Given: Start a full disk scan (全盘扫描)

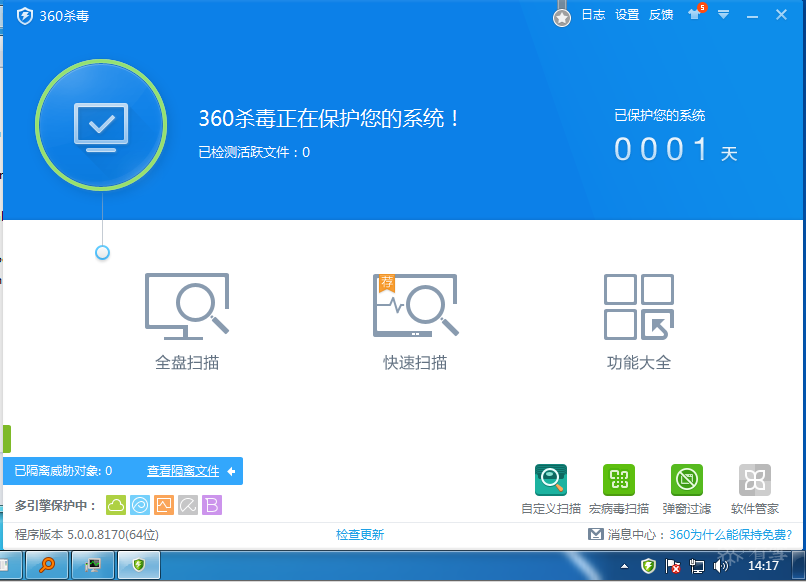Looking at the screenshot, I should tap(187, 321).
